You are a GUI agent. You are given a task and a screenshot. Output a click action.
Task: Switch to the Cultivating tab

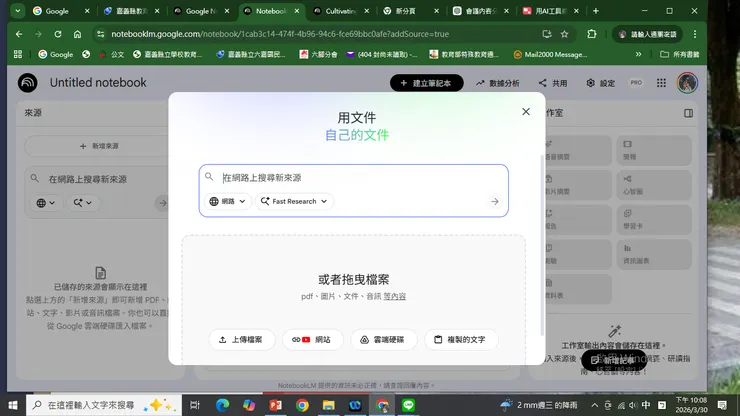point(341,11)
